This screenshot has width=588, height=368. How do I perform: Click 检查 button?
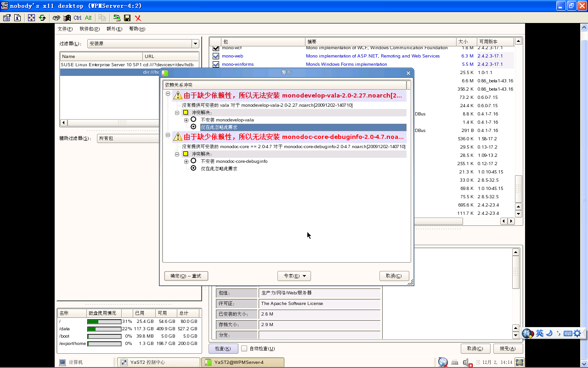223,349
